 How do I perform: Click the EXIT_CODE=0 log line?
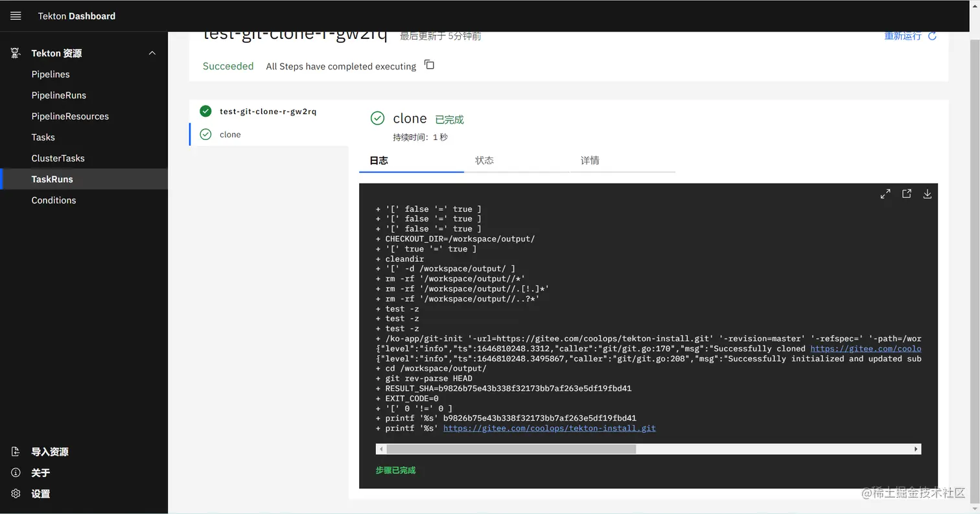point(407,399)
